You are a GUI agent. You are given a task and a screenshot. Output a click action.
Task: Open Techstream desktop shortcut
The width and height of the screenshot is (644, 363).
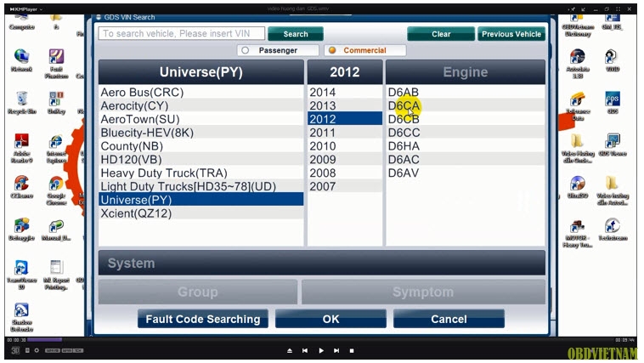tap(613, 229)
